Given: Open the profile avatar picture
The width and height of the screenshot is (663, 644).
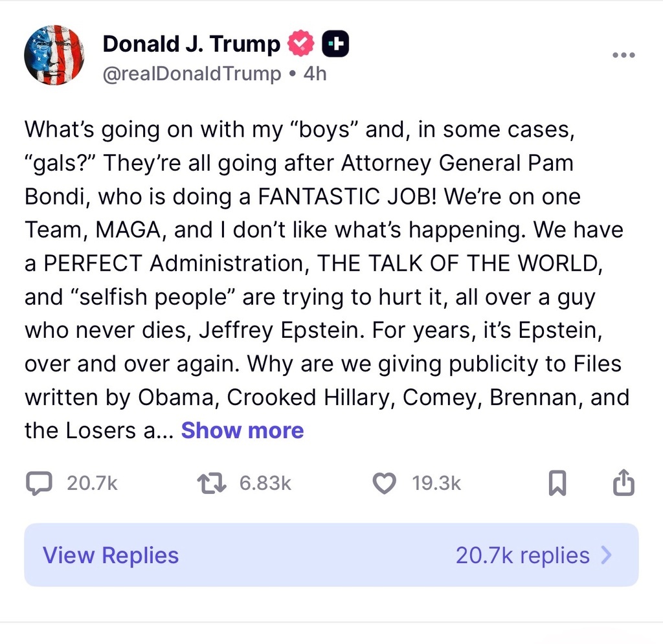Looking at the screenshot, I should pos(54,55).
